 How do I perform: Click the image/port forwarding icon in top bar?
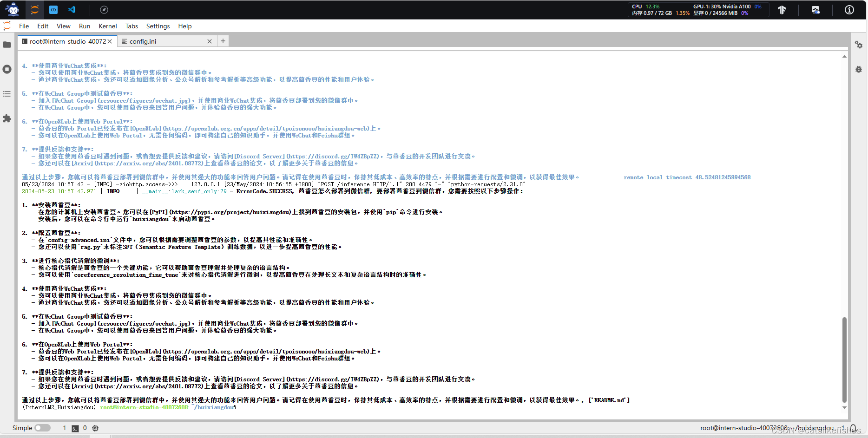815,10
